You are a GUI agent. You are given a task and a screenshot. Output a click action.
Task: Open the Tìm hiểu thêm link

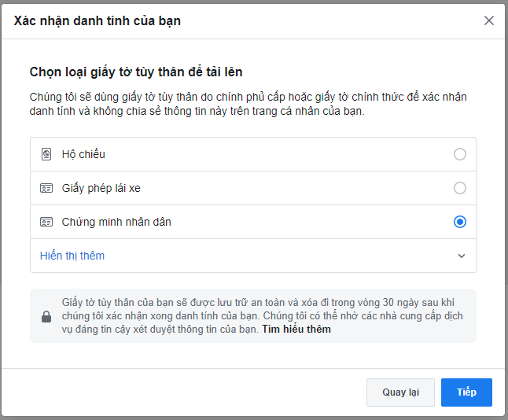click(x=296, y=330)
